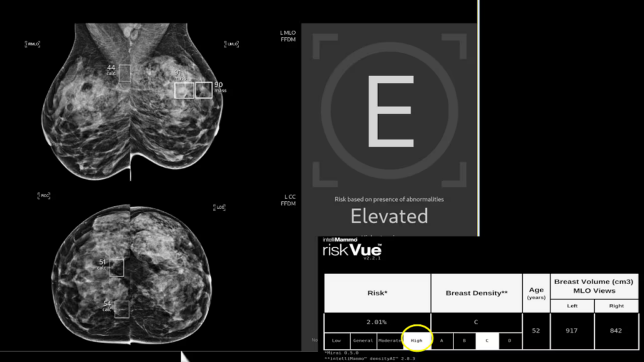
Task: Select the calc detection box scored 54
Action: (121, 309)
